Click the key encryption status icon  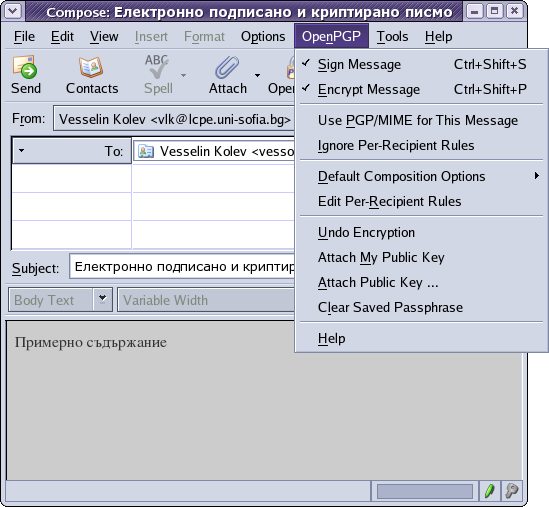pos(512,491)
